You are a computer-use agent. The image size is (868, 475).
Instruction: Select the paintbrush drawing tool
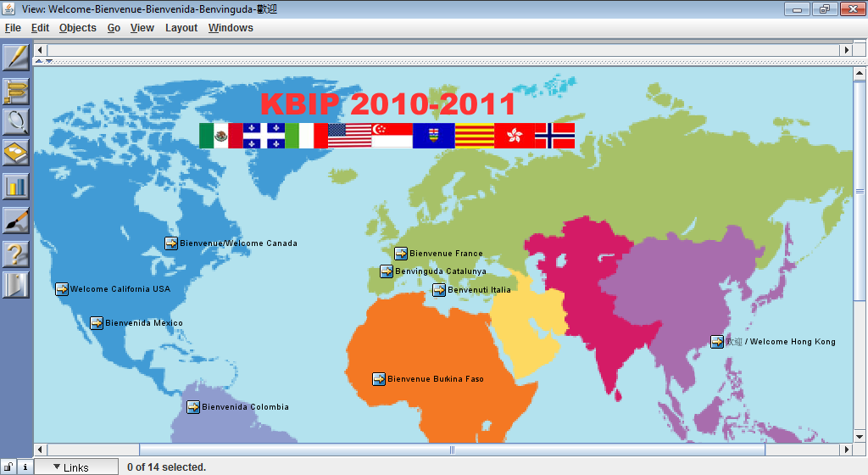[16, 221]
